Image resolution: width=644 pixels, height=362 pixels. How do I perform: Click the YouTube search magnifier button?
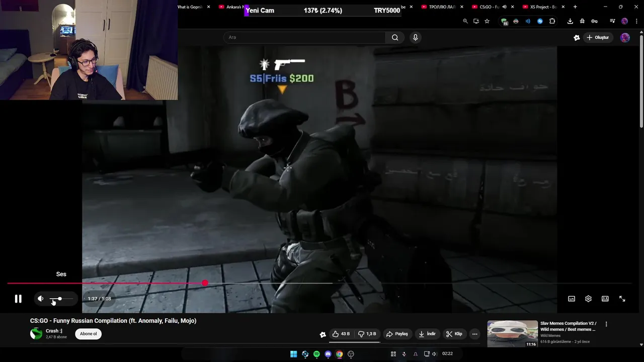click(395, 37)
